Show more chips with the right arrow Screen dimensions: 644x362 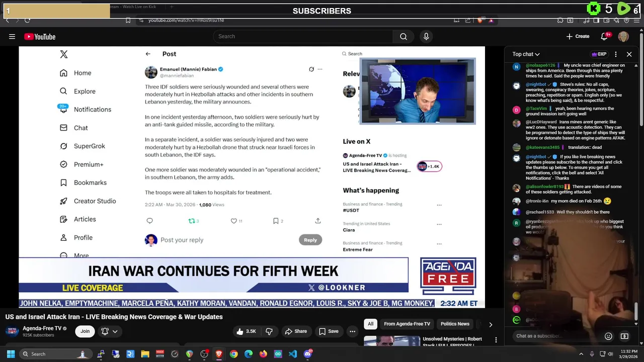[x=491, y=324]
